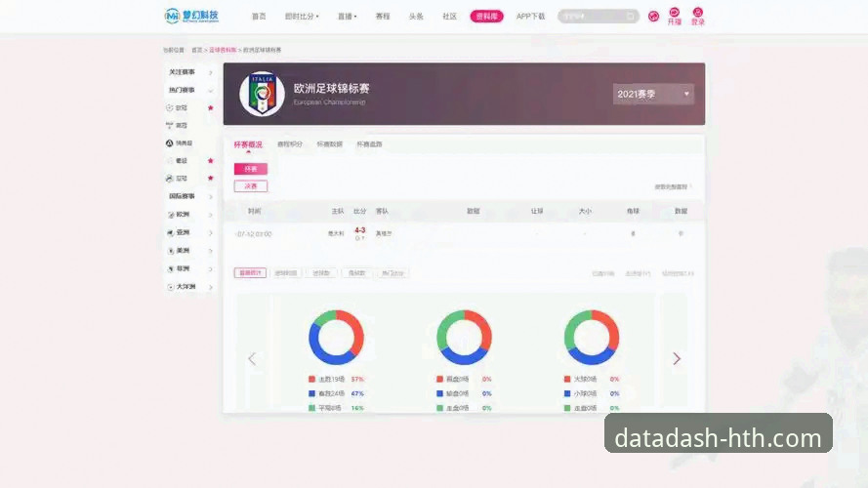868x488 pixels.
Task: Click 首页 in breadcrumb path
Action: click(197, 50)
